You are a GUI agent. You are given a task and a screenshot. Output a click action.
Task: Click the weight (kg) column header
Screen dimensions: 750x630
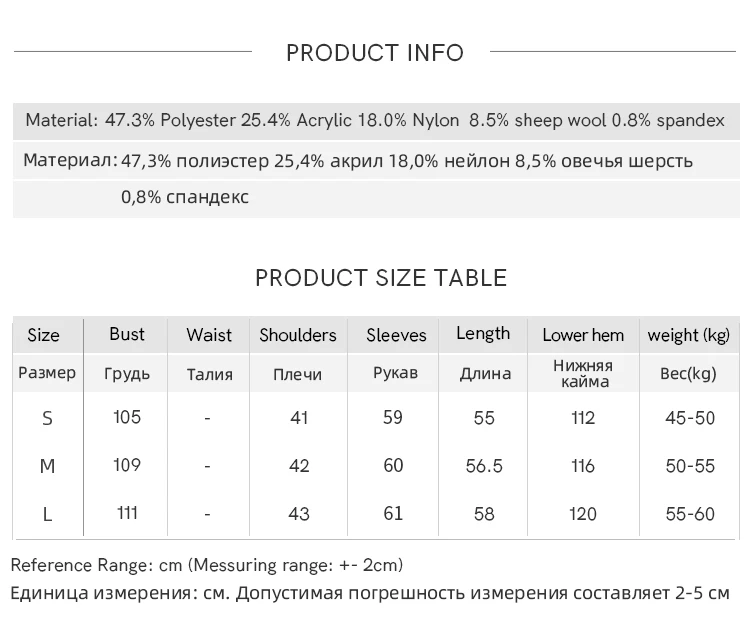tap(689, 335)
